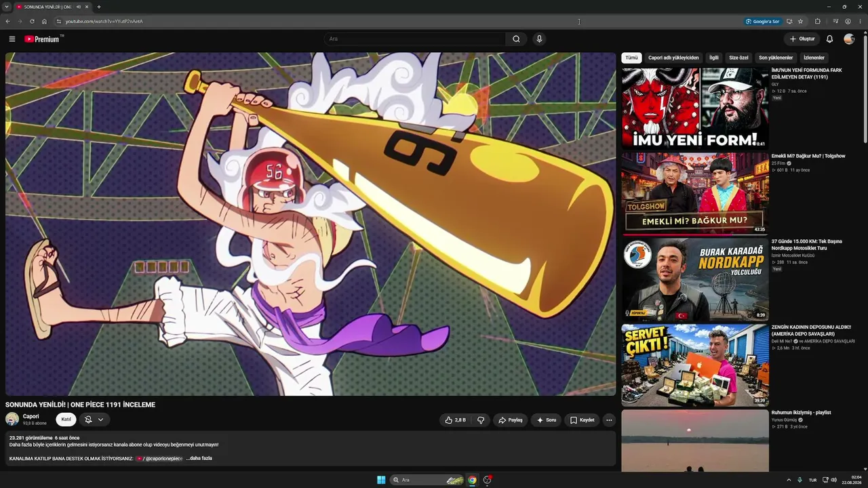Screen dimensions: 868x488
Task: Reload the page
Action: point(32,21)
